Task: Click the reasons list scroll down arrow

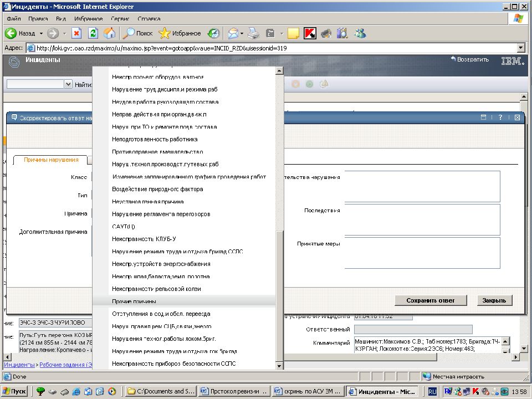Action: [279, 366]
